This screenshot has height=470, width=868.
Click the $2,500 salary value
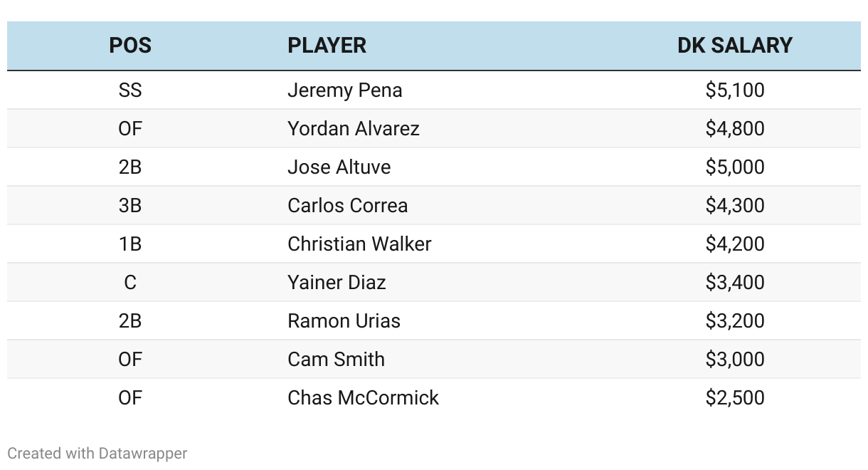[735, 398]
